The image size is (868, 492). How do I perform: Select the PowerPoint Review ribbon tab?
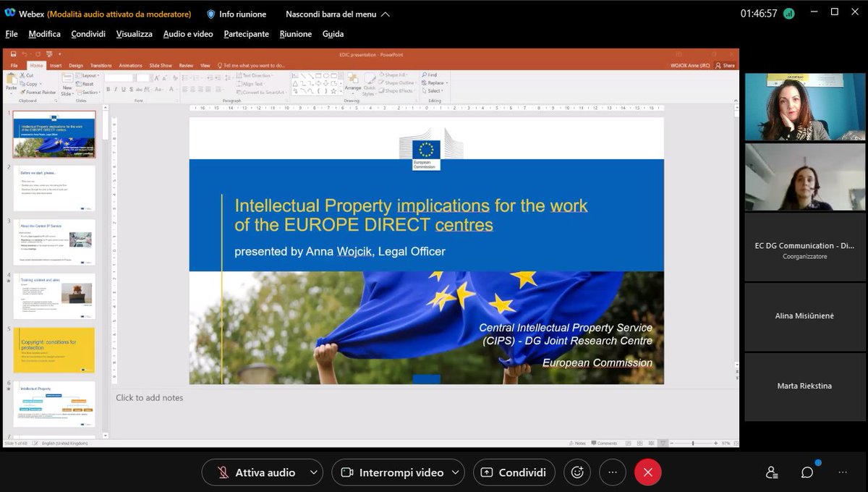186,65
